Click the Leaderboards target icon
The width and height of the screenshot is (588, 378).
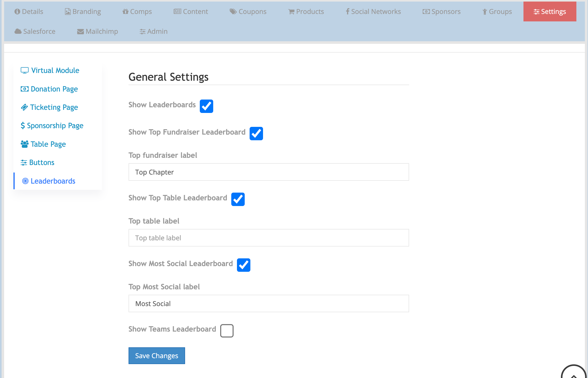(25, 181)
